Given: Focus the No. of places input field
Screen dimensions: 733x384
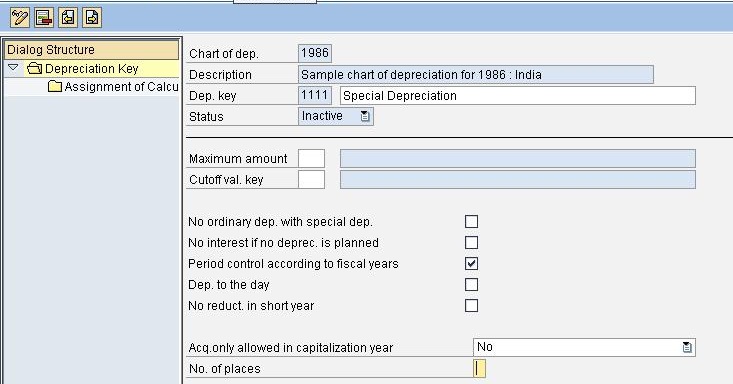Looking at the screenshot, I should click(480, 368).
